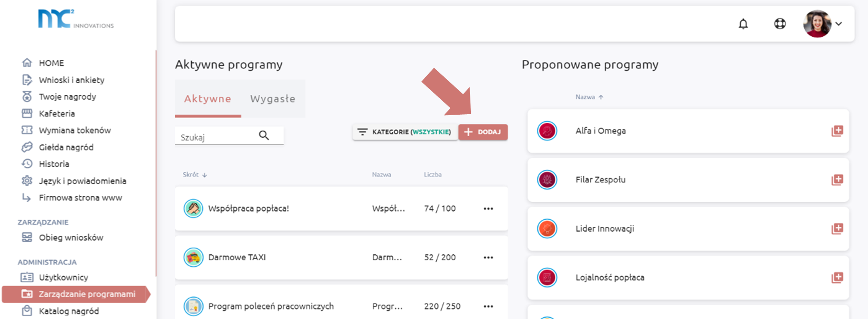Go to Firmowa strona www link
The image size is (868, 319).
80,197
